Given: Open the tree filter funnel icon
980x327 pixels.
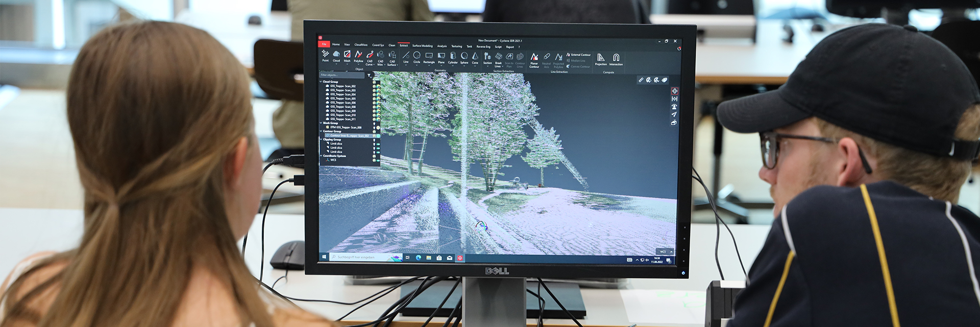Looking at the screenshot, I should (370, 76).
